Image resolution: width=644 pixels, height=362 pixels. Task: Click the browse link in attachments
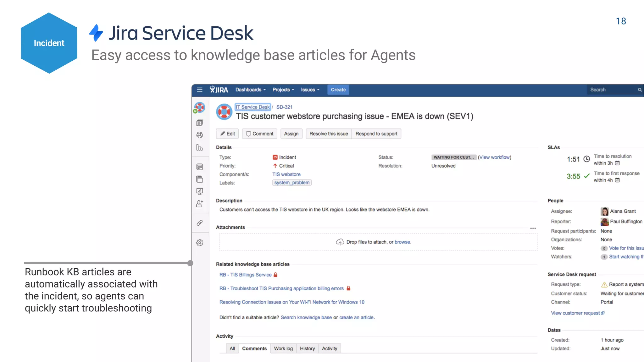(402, 242)
